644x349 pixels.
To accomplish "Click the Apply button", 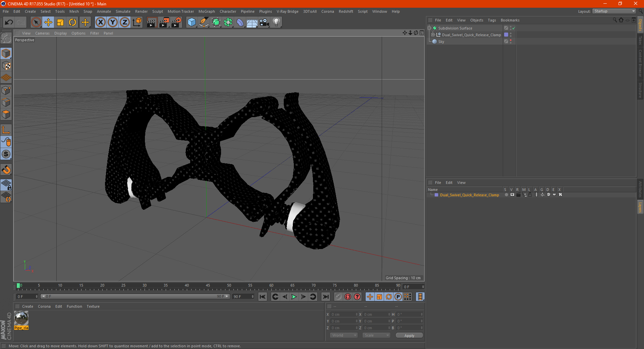I will click(409, 336).
